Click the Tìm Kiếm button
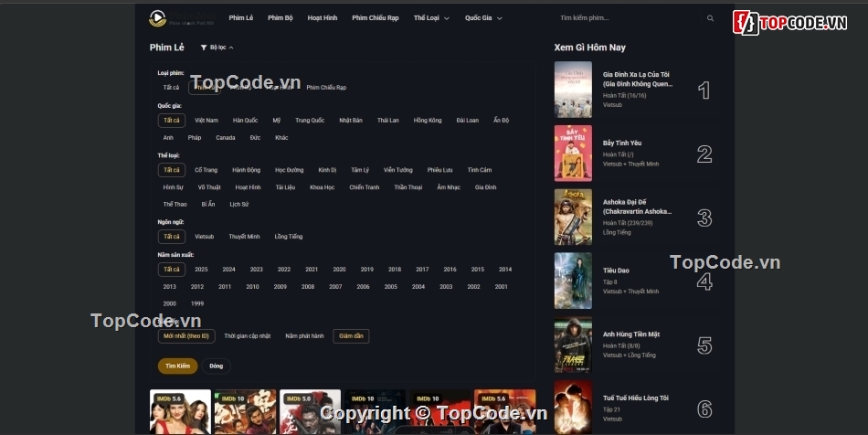Image resolution: width=868 pixels, height=435 pixels. tap(177, 366)
